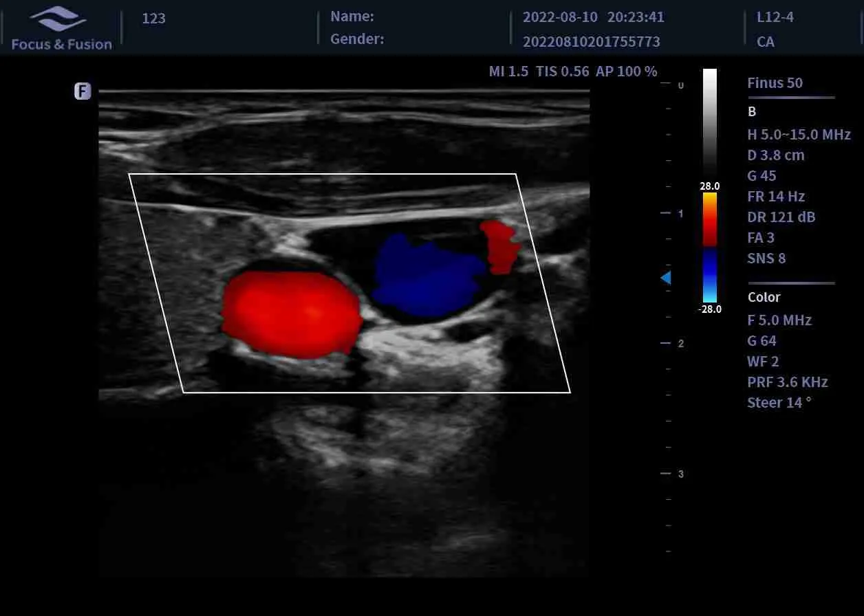This screenshot has height=616, width=864.
Task: Open the CA exam preset
Action: (765, 42)
